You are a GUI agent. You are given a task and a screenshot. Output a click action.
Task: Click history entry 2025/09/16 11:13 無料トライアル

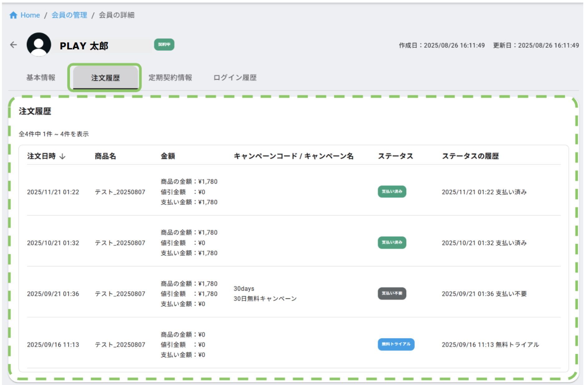(490, 345)
